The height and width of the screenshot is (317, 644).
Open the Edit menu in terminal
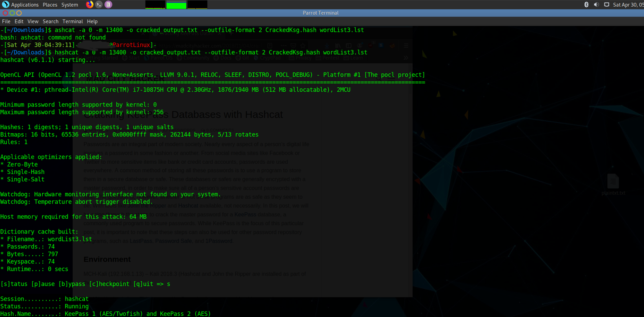(19, 22)
